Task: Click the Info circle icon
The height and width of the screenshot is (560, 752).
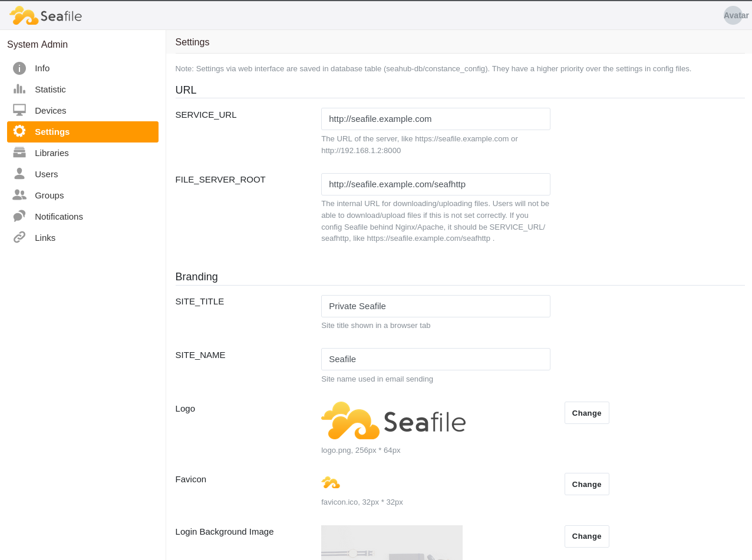Action: pos(19,68)
